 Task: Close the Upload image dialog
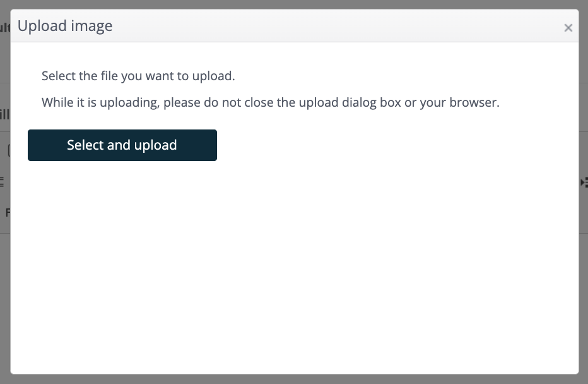coord(568,28)
